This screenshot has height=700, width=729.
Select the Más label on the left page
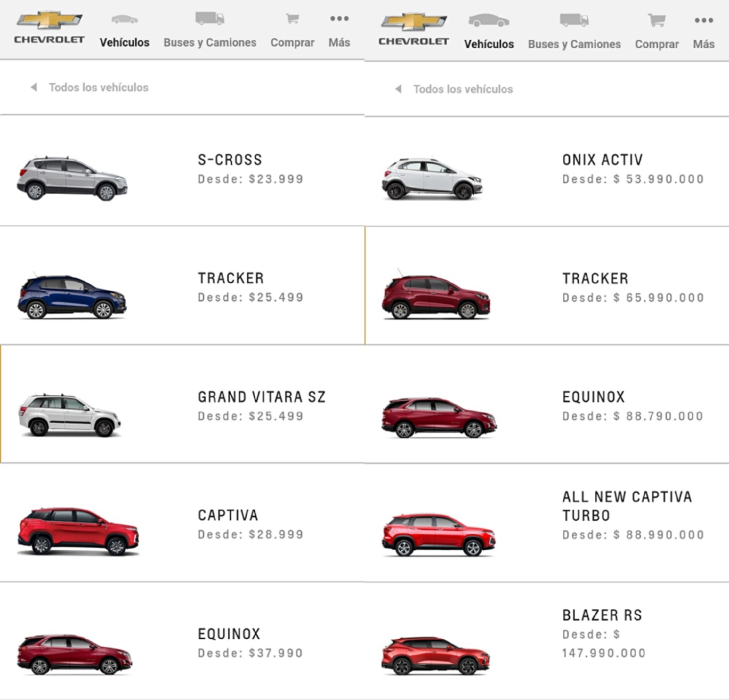[340, 43]
